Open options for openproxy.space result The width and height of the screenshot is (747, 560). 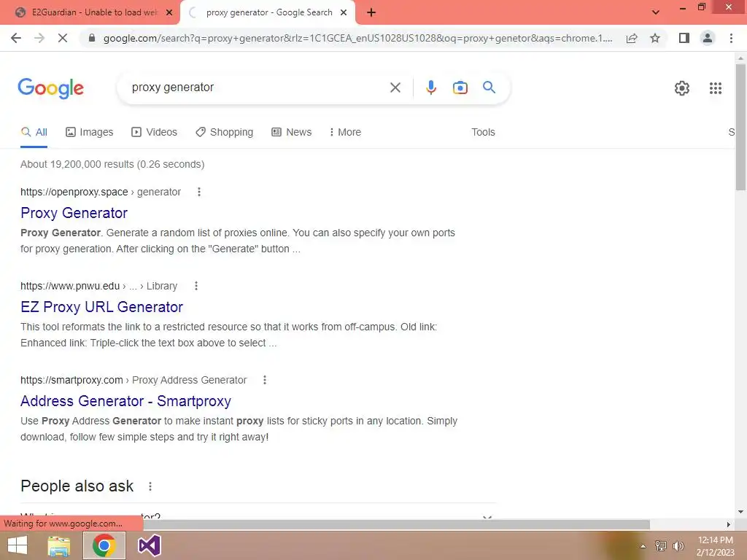pyautogui.click(x=199, y=192)
